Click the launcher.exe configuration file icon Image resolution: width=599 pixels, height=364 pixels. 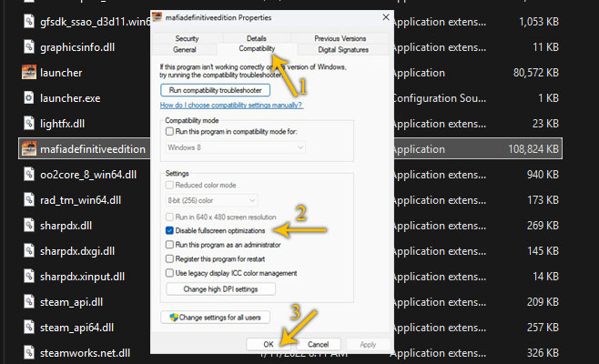pyautogui.click(x=29, y=97)
